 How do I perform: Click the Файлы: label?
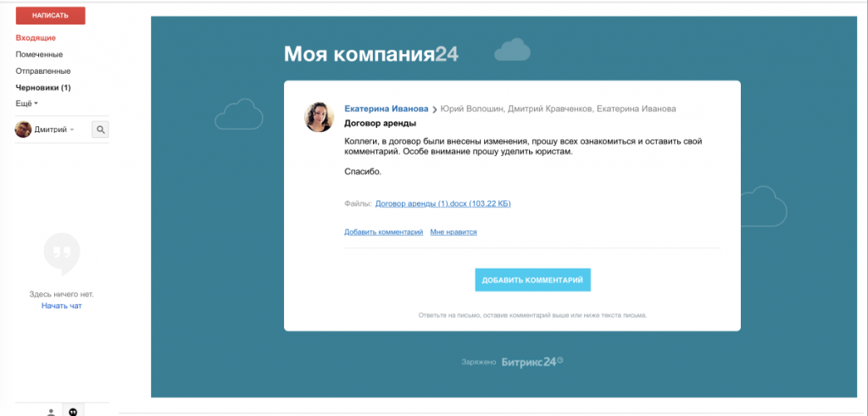[358, 203]
